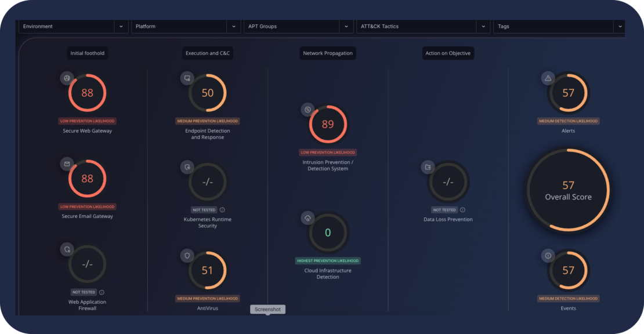The height and width of the screenshot is (334, 644).
Task: Click the Secure Web Gateway globe icon
Action: pyautogui.click(x=67, y=78)
